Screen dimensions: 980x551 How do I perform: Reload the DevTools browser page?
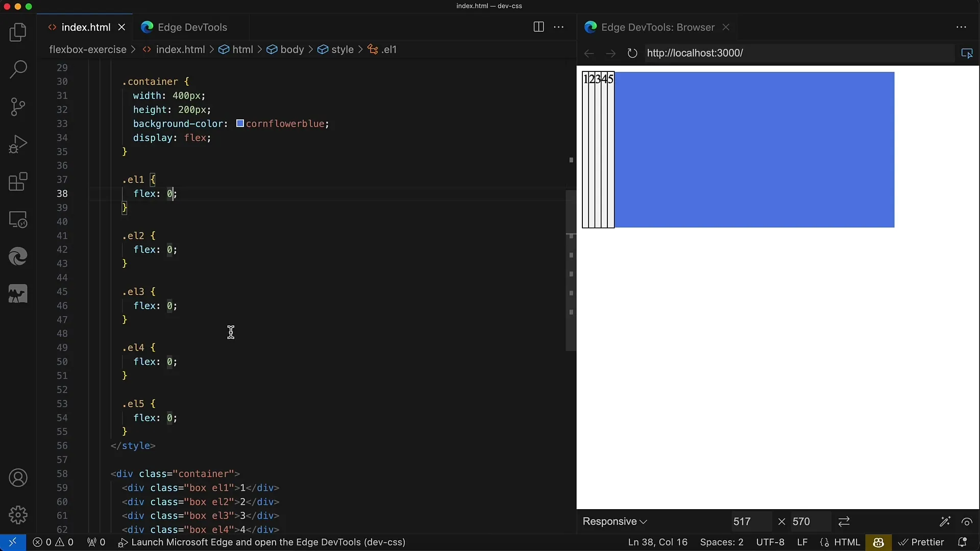click(x=632, y=53)
